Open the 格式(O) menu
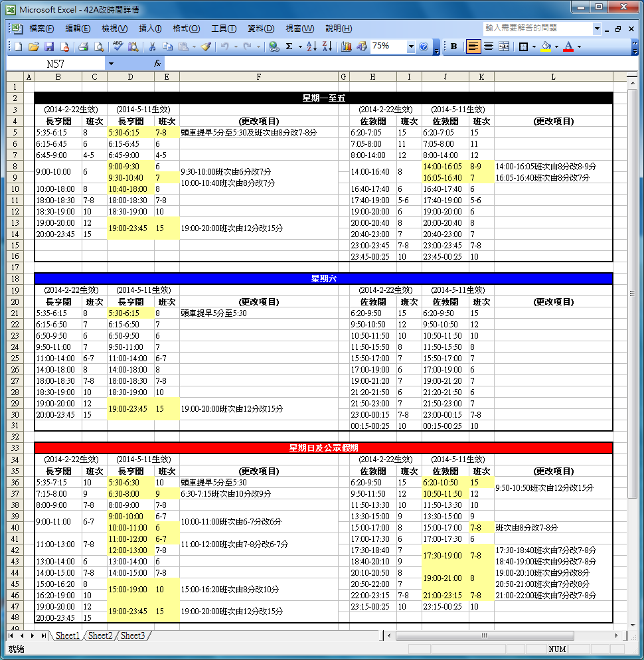The width and height of the screenshot is (644, 660). click(186, 29)
